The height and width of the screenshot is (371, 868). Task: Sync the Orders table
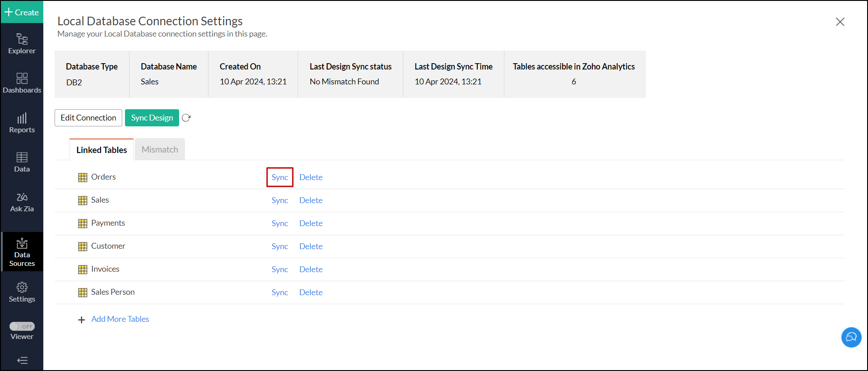click(x=280, y=177)
